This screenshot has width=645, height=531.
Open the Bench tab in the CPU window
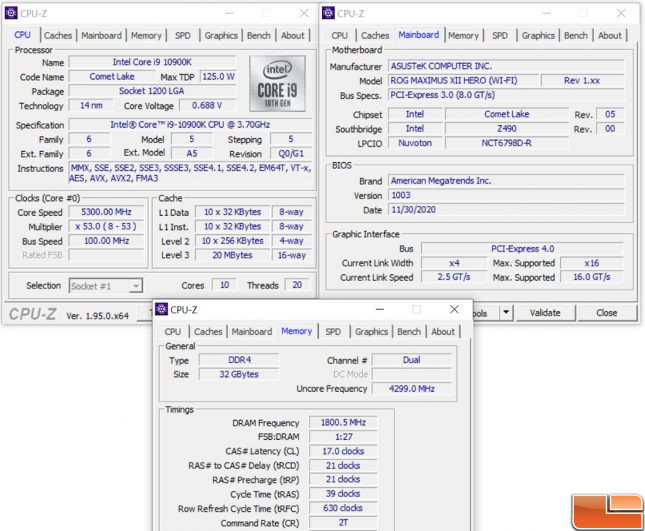(259, 36)
